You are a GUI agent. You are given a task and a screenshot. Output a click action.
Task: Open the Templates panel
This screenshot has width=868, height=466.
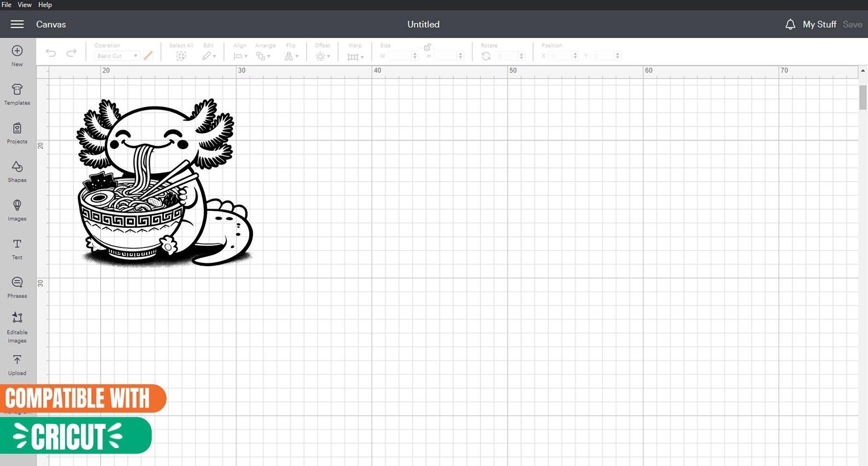[x=17, y=94]
